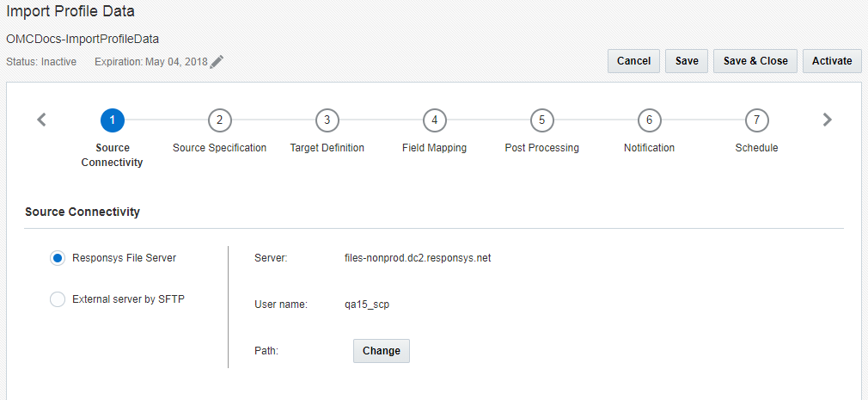
Task: Activate the import job
Action: coord(832,61)
